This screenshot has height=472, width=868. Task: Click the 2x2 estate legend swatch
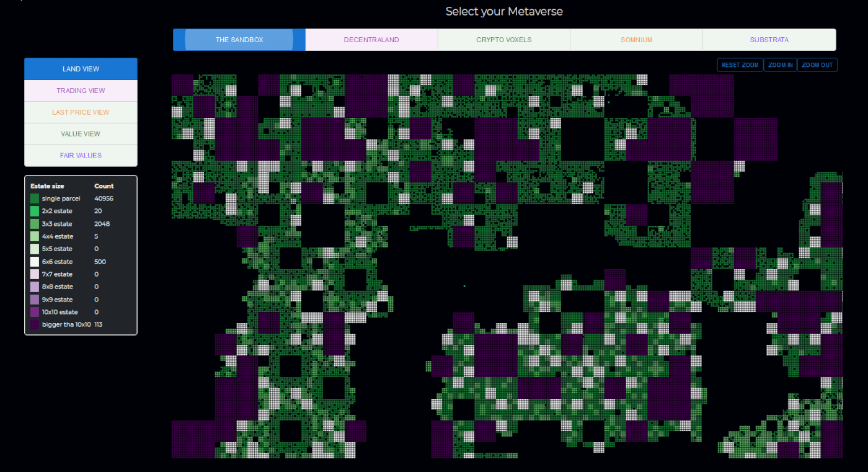click(x=33, y=211)
